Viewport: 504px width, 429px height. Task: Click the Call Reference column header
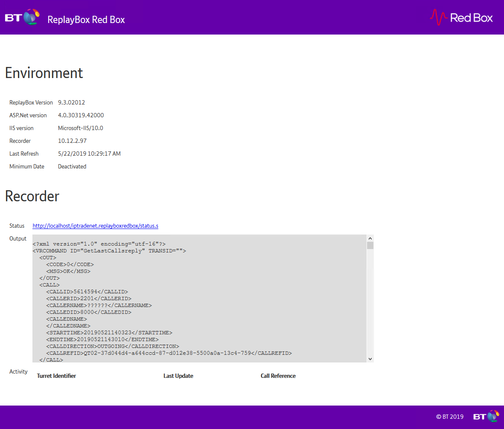click(278, 376)
